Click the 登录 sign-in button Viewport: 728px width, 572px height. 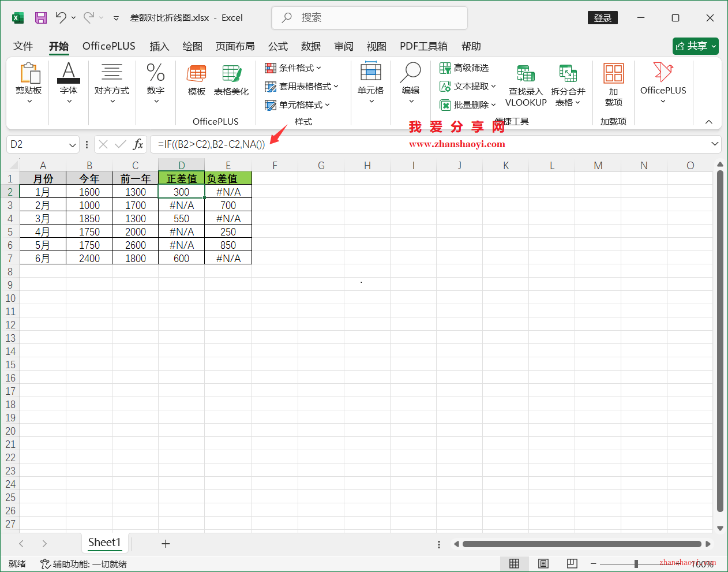tap(602, 17)
